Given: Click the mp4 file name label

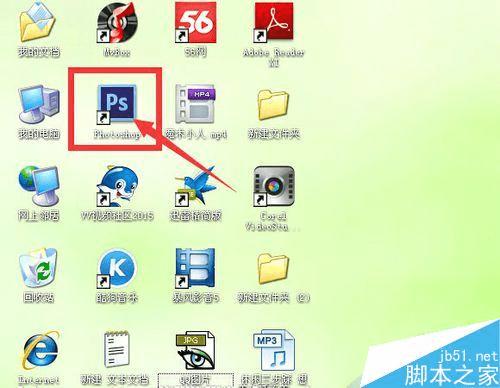Looking at the screenshot, I should click(x=196, y=134).
